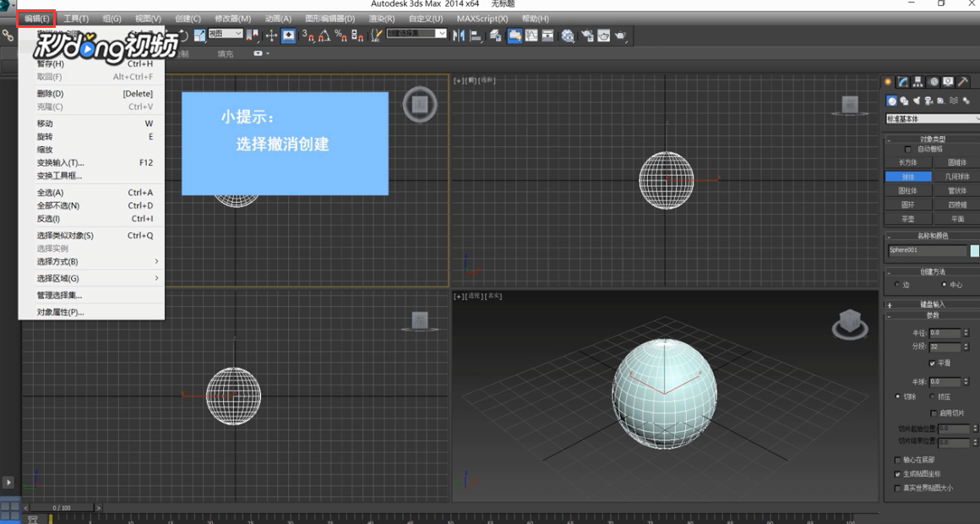Screen dimensions: 980x524
Task: Open the Layer Manager icon
Action: [x=496, y=35]
